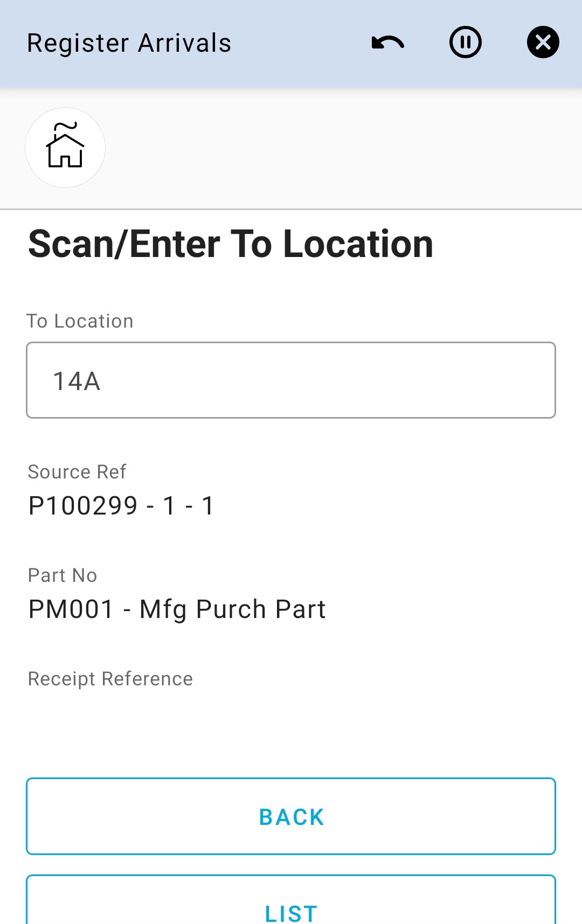582x924 pixels.
Task: Select the PM001 - Mfg Purch Part text
Action: tap(177, 609)
